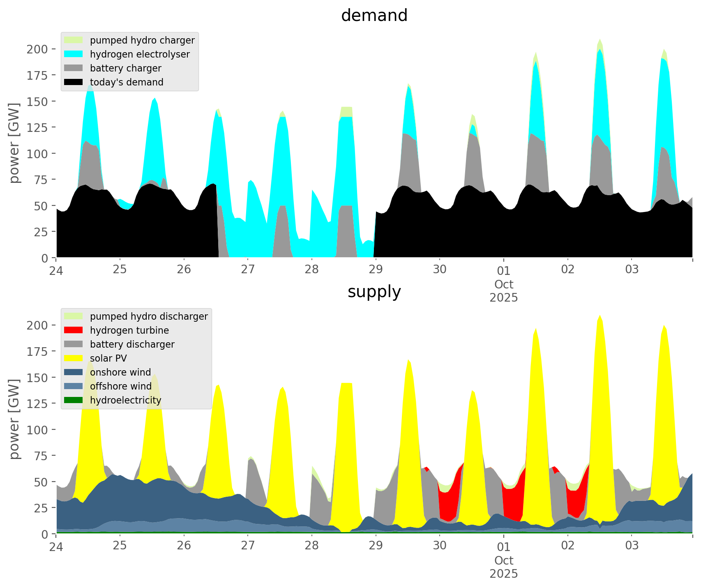Click the 01 Oct 2025 tick below demand chart
This screenshot has height=588, width=701.
pyautogui.click(x=504, y=284)
